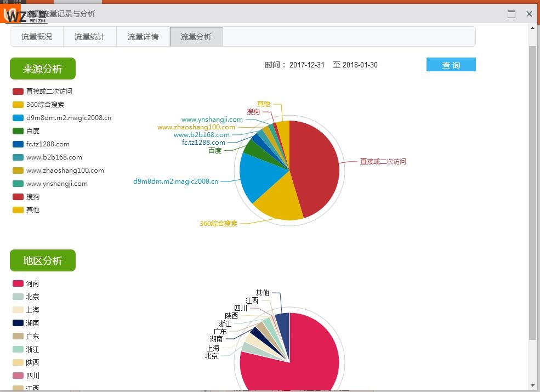Image resolution: width=540 pixels, height=392 pixels.
Task: Open the 流量统计 tab
Action: [x=90, y=37]
